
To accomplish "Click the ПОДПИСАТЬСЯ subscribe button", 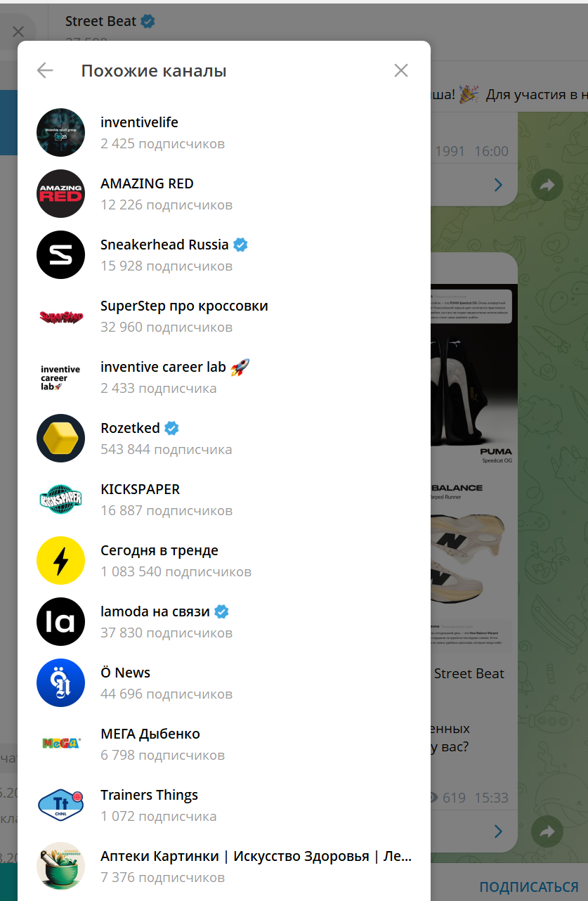I will click(529, 887).
